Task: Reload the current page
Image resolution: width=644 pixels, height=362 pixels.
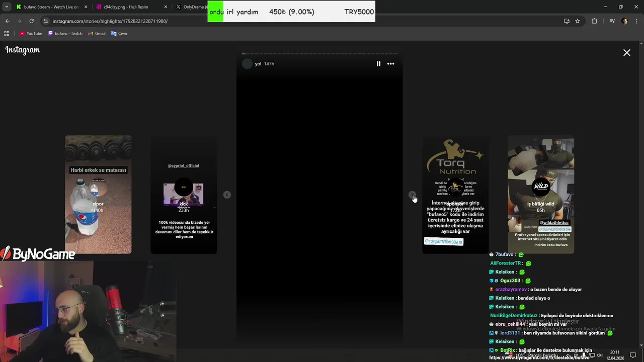Action: [x=31, y=21]
